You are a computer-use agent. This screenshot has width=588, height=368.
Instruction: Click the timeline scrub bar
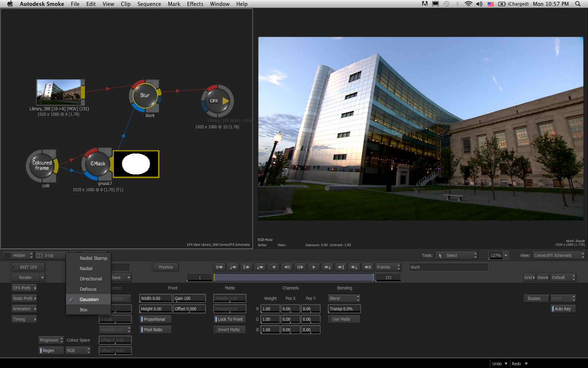pos(293,277)
